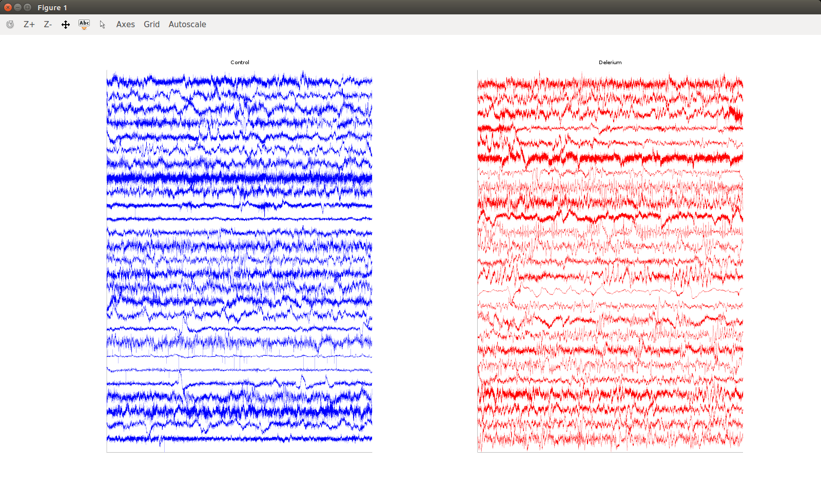Select the Rotate tool icon
The height and width of the screenshot is (504, 821).
click(x=10, y=24)
